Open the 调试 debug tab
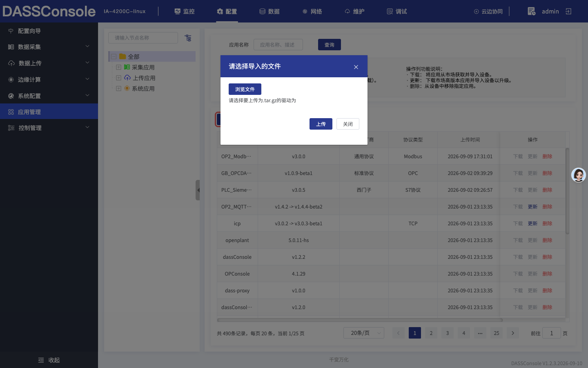This screenshot has height=368, width=588. click(397, 11)
